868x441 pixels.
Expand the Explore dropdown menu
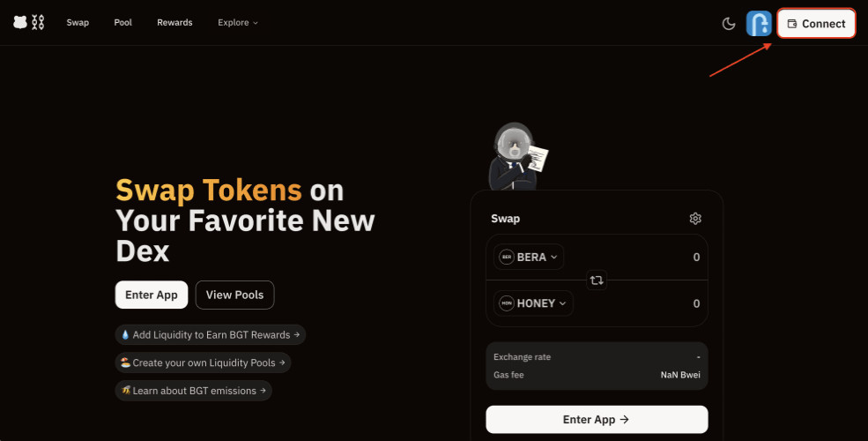pos(238,23)
